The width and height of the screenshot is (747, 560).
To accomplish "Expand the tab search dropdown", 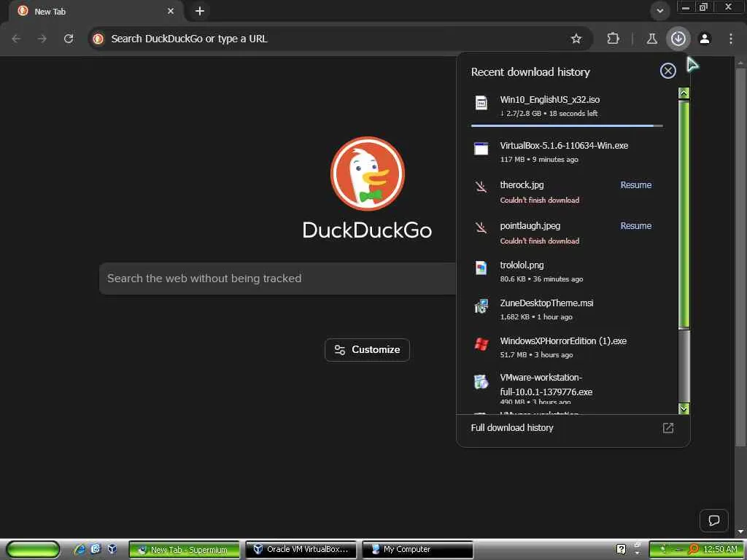I will click(659, 11).
